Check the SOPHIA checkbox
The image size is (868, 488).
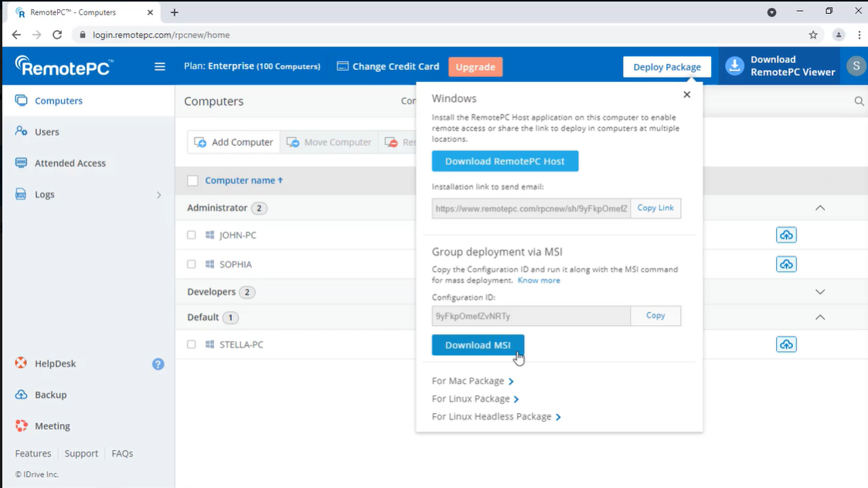click(x=192, y=264)
